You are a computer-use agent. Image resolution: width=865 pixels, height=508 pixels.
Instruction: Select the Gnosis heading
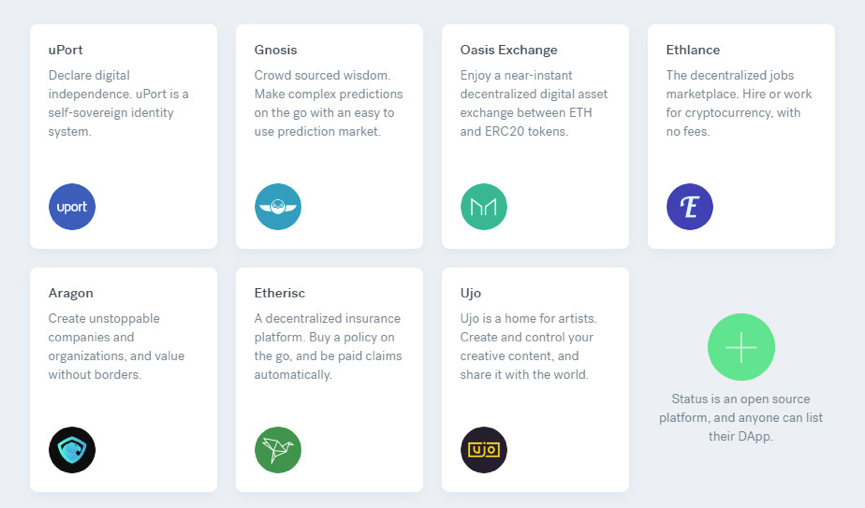pyautogui.click(x=276, y=50)
